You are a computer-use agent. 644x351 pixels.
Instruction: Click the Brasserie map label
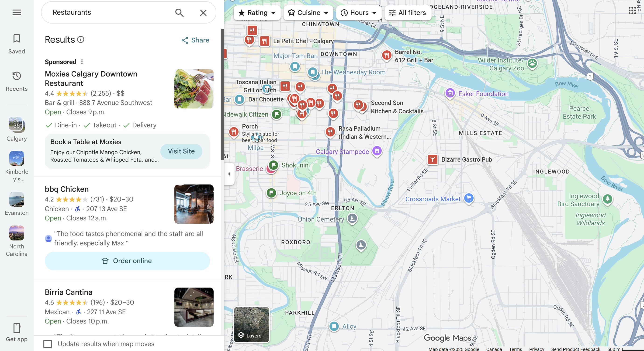tap(249, 169)
